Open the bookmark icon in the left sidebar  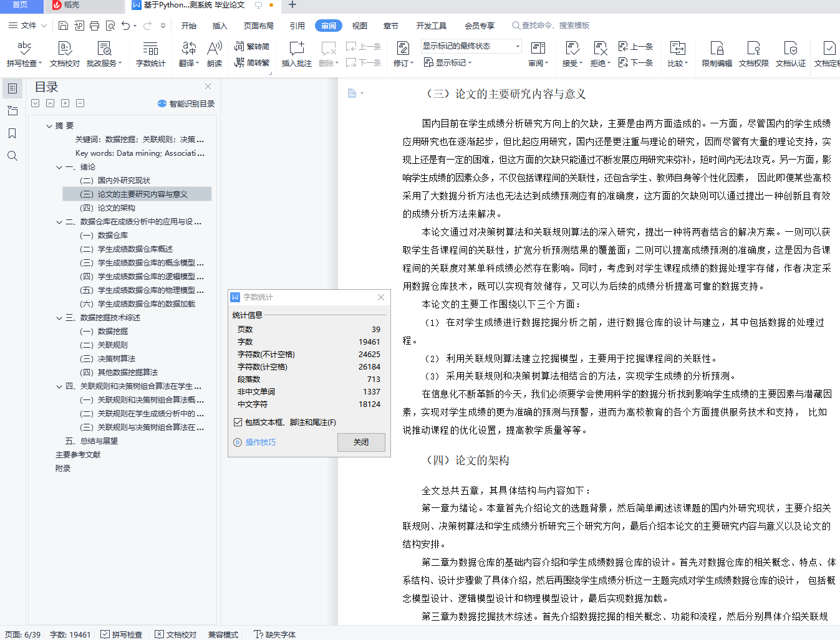coord(12,133)
